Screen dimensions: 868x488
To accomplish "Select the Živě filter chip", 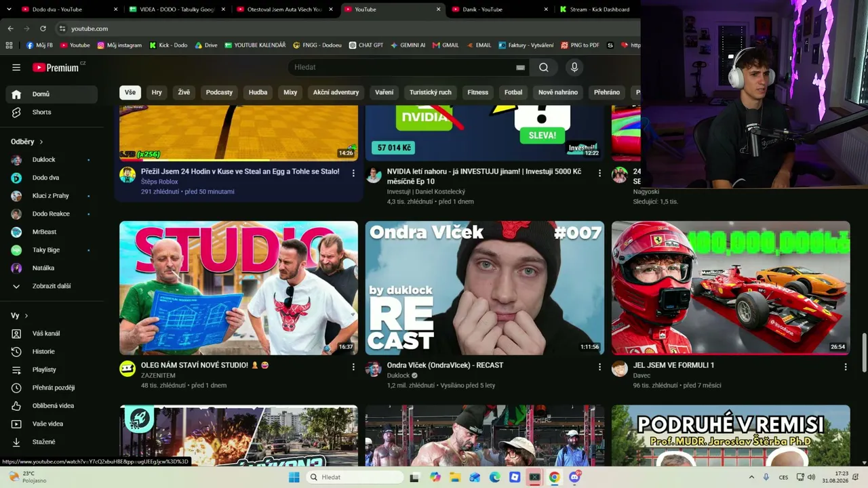I will (184, 92).
